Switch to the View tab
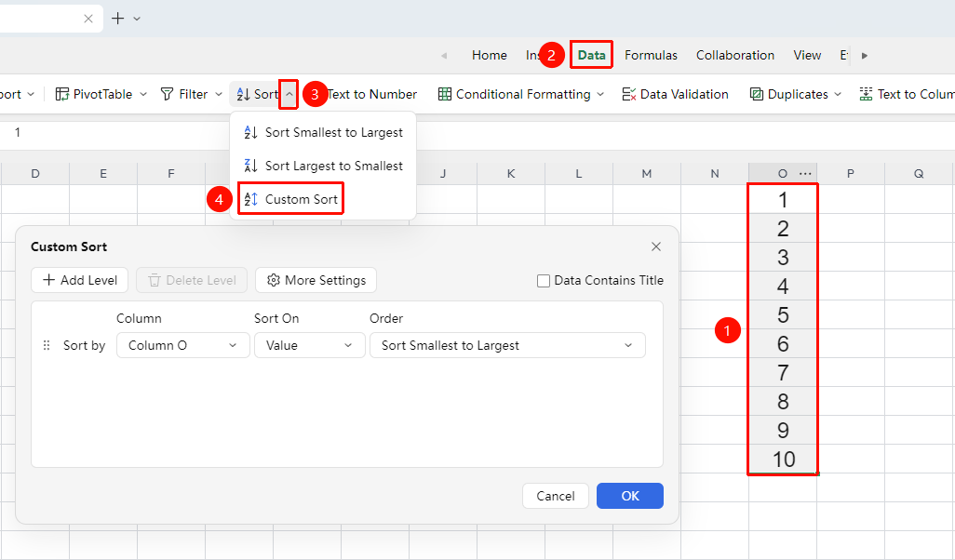This screenshot has height=560, width=955. click(807, 56)
